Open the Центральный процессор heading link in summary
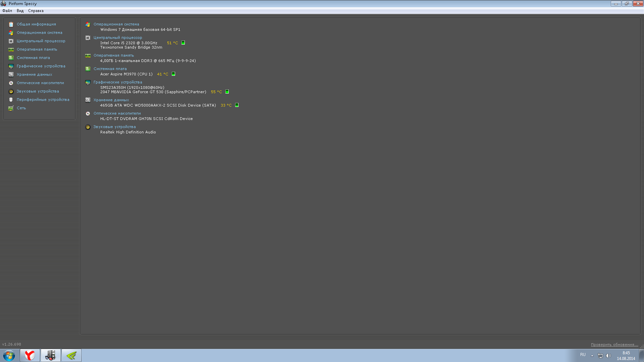 [x=118, y=38]
